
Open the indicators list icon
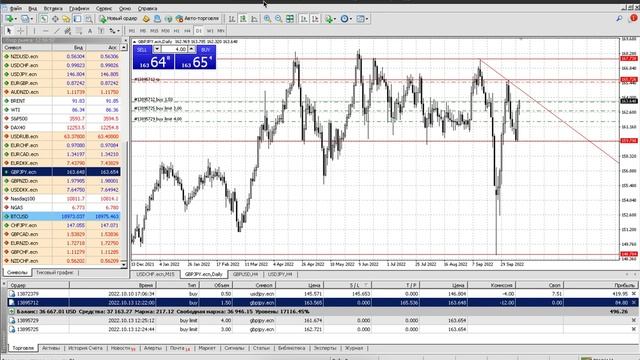(x=329, y=19)
